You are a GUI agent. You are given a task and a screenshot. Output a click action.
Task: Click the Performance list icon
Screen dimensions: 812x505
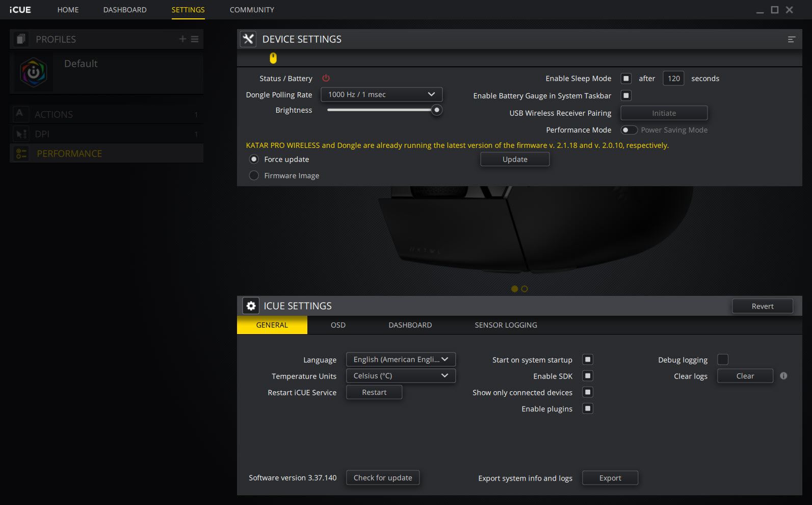(x=21, y=153)
